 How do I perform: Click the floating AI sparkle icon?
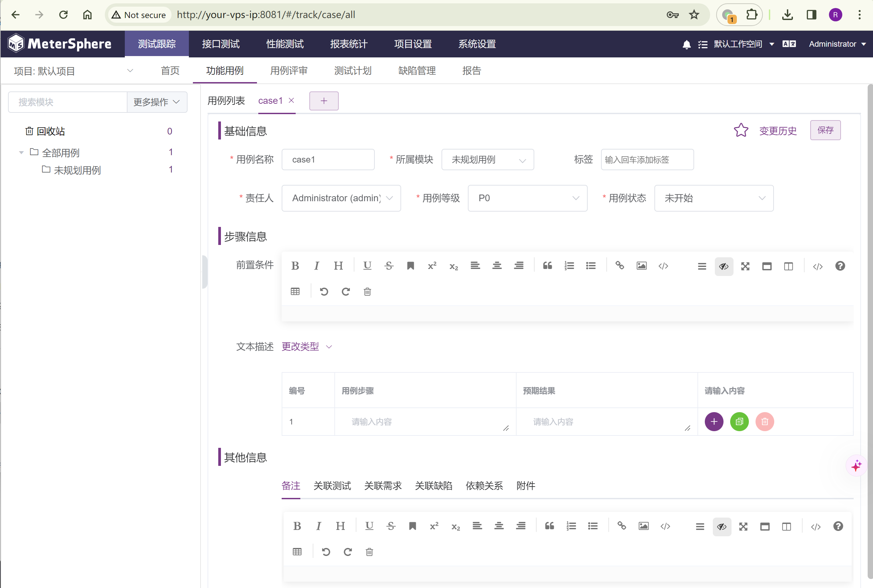(x=856, y=466)
